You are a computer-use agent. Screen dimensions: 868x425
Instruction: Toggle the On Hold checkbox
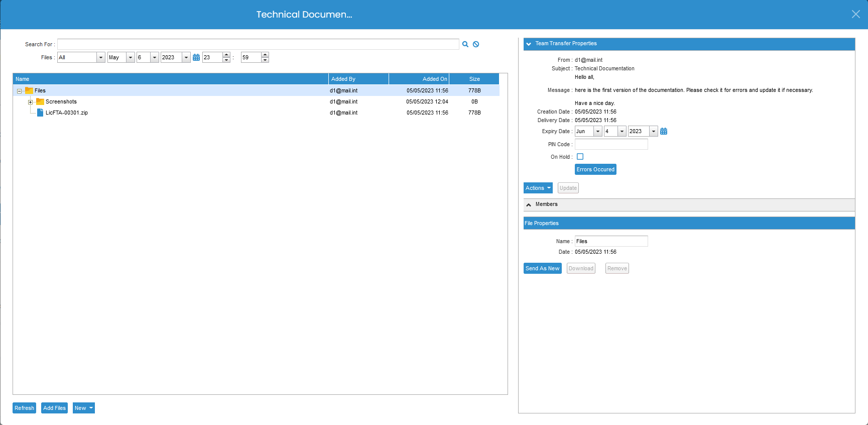580,157
